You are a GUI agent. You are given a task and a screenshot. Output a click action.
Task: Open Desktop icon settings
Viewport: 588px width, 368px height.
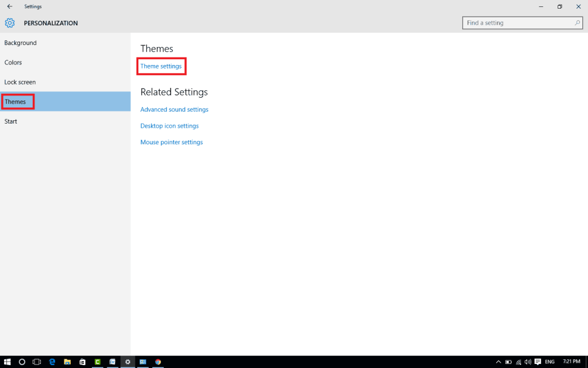[x=169, y=125]
